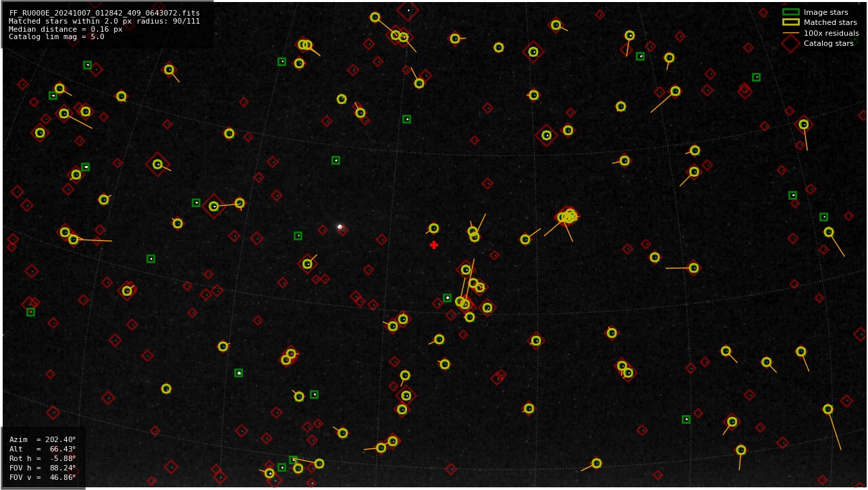
Task: Click the 'Alt = 66.43°' readout
Action: click(x=43, y=449)
